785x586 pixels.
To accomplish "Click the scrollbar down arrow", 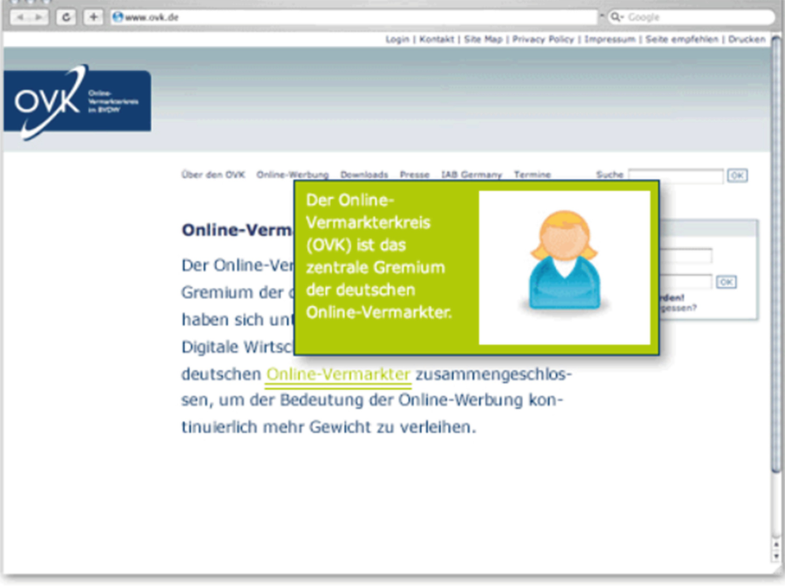I will (776, 555).
